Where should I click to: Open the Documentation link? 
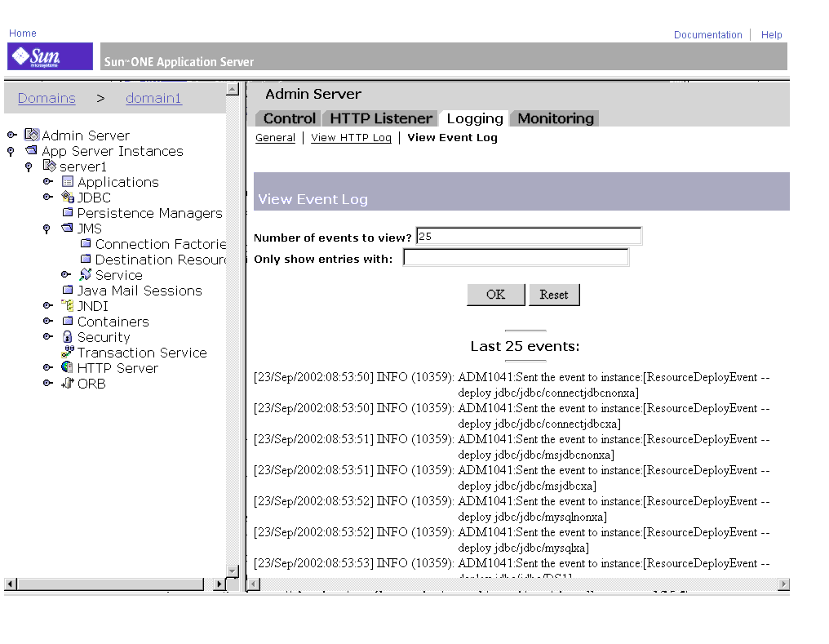click(707, 35)
